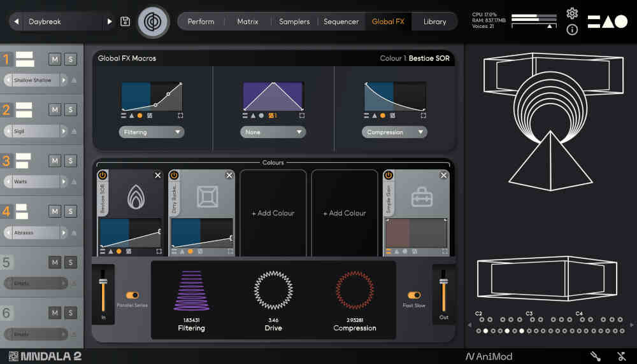Switch to the Sequencer tab
Viewport: 637px width, 364px height.
(341, 22)
